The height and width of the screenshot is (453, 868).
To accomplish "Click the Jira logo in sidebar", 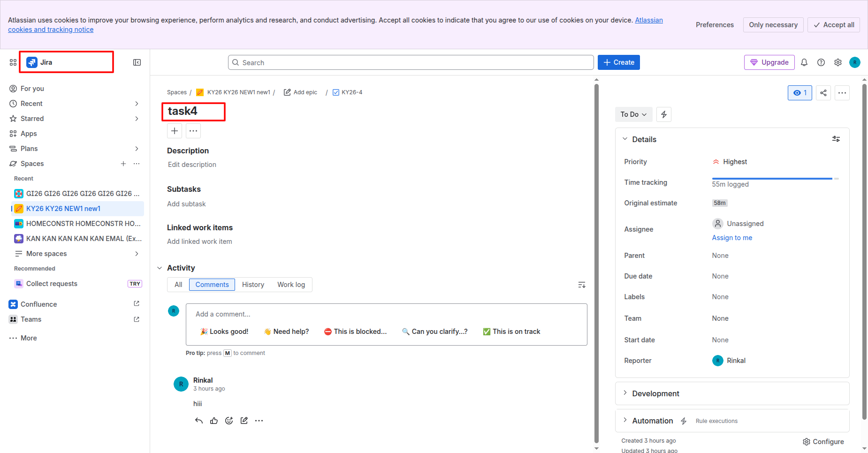I will coord(39,62).
